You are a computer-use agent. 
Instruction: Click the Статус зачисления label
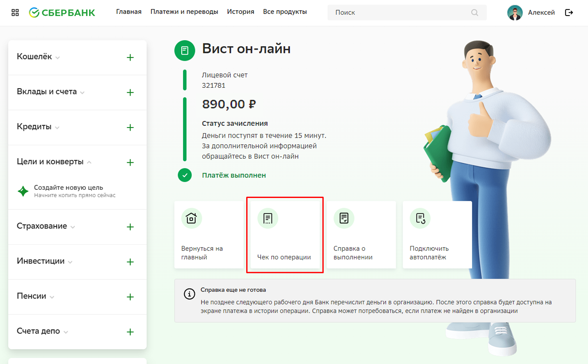tap(235, 123)
